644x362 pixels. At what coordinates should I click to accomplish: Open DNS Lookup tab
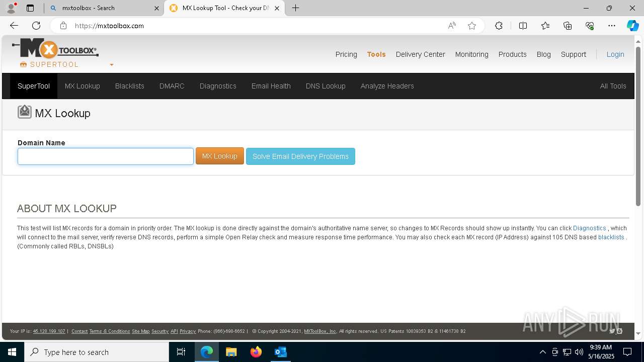(x=326, y=86)
